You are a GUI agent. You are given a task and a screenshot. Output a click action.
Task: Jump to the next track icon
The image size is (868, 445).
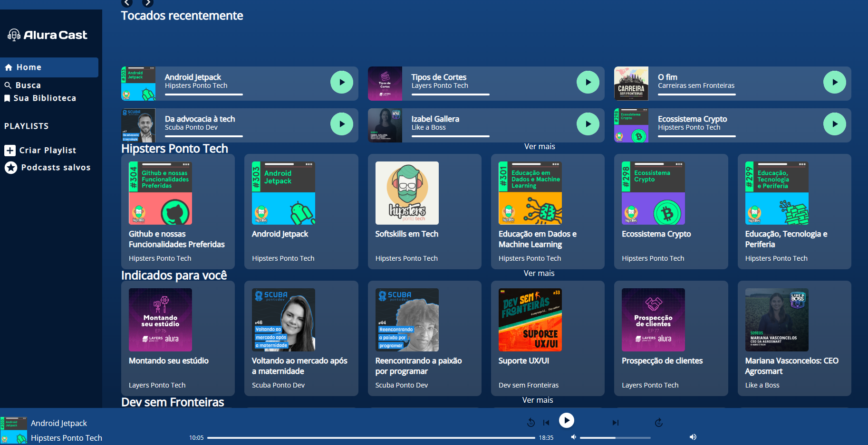point(615,422)
